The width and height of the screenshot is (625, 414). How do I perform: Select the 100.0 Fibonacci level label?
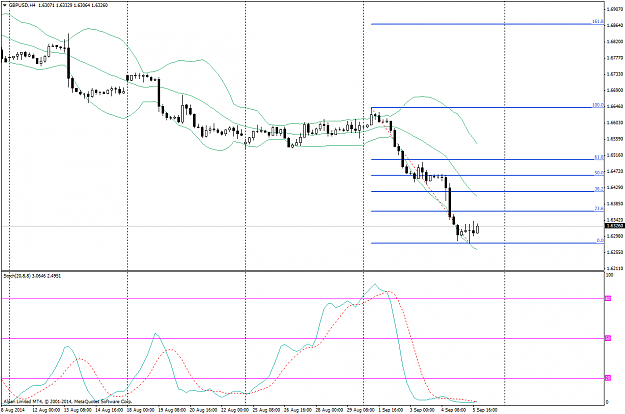597,105
